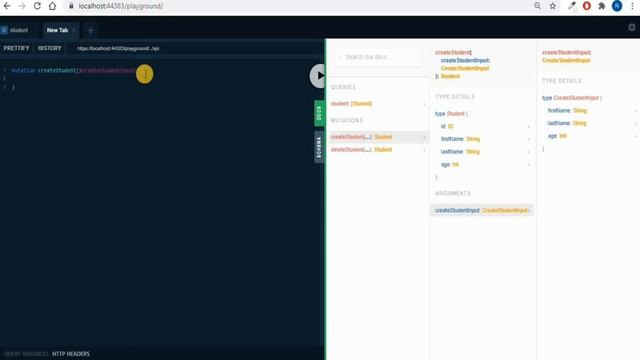Screen dimensions: 640x360
Task: Select the New Tab playground tab
Action: [57, 30]
